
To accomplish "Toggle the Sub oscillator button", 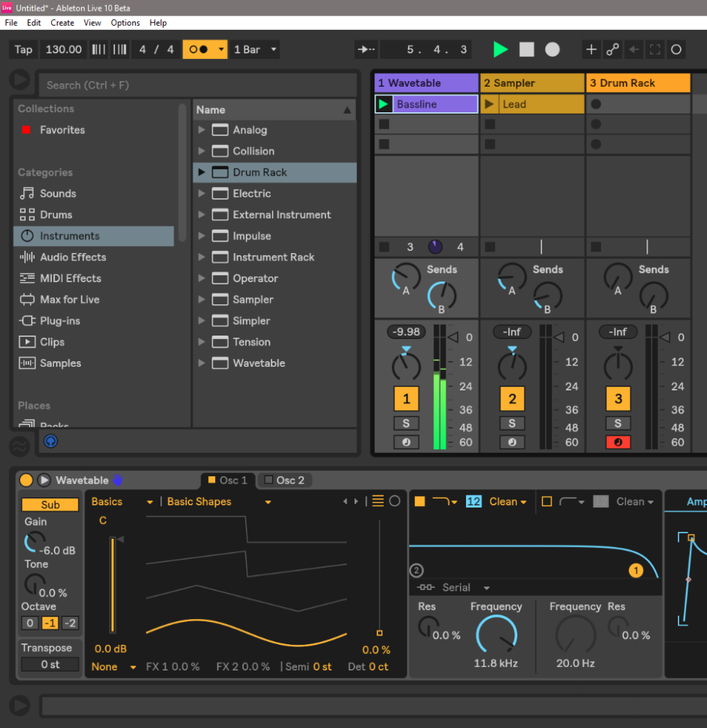I will [x=50, y=505].
